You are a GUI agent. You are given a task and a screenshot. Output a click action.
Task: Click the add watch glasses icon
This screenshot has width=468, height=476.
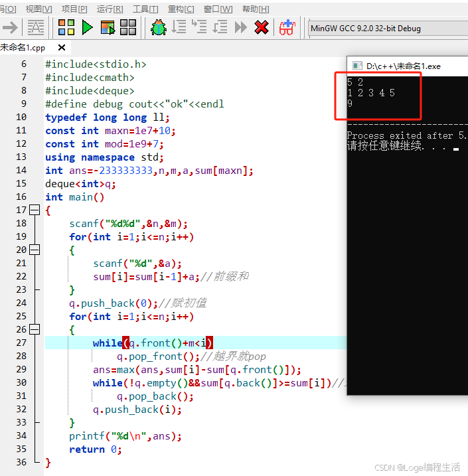(287, 28)
